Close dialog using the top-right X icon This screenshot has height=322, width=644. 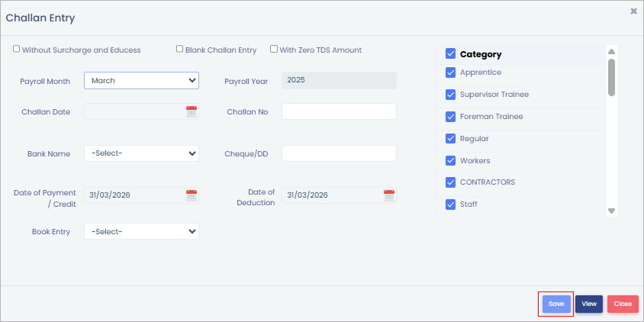pos(633,11)
